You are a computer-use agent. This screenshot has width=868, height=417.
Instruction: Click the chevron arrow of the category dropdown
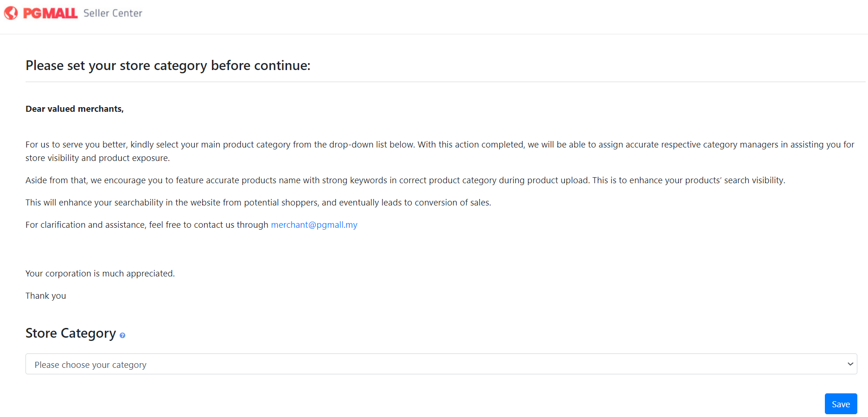point(850,364)
